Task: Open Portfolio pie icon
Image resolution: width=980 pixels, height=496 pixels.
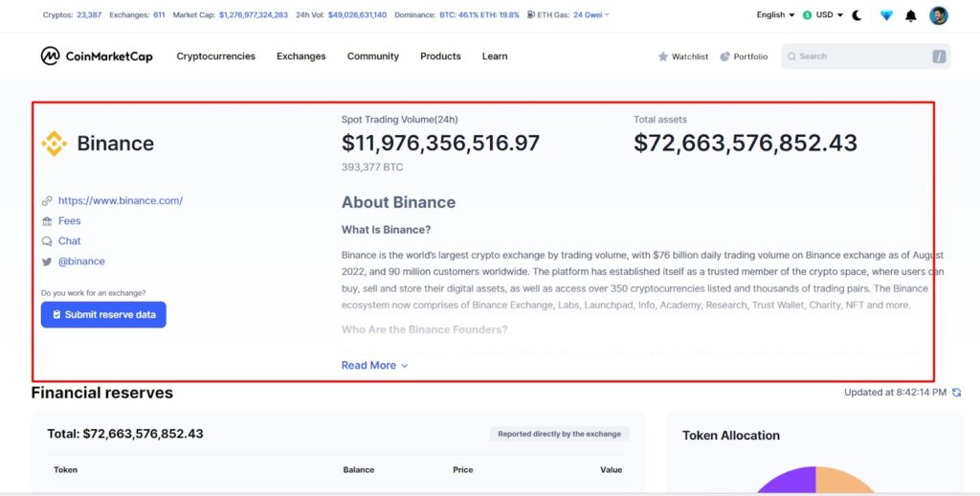Action: click(725, 56)
